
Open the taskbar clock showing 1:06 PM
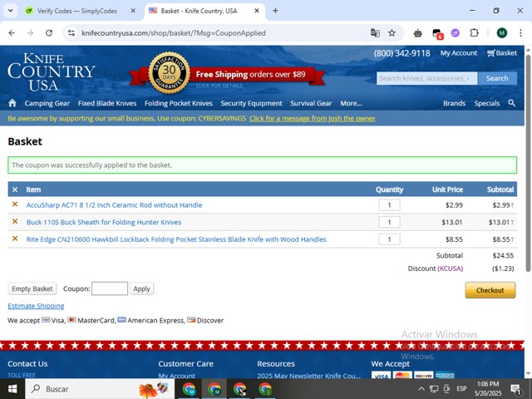click(x=488, y=389)
